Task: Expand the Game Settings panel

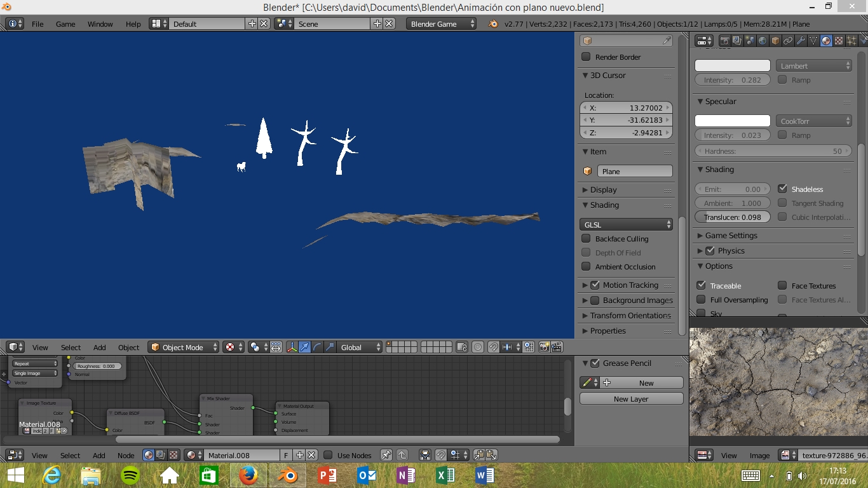Action: pyautogui.click(x=731, y=235)
